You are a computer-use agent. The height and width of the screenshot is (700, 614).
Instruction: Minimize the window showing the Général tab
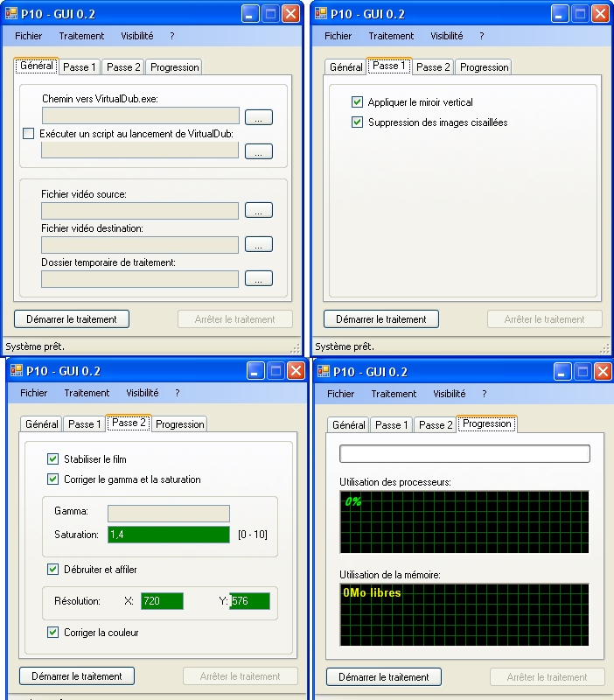pos(249,13)
